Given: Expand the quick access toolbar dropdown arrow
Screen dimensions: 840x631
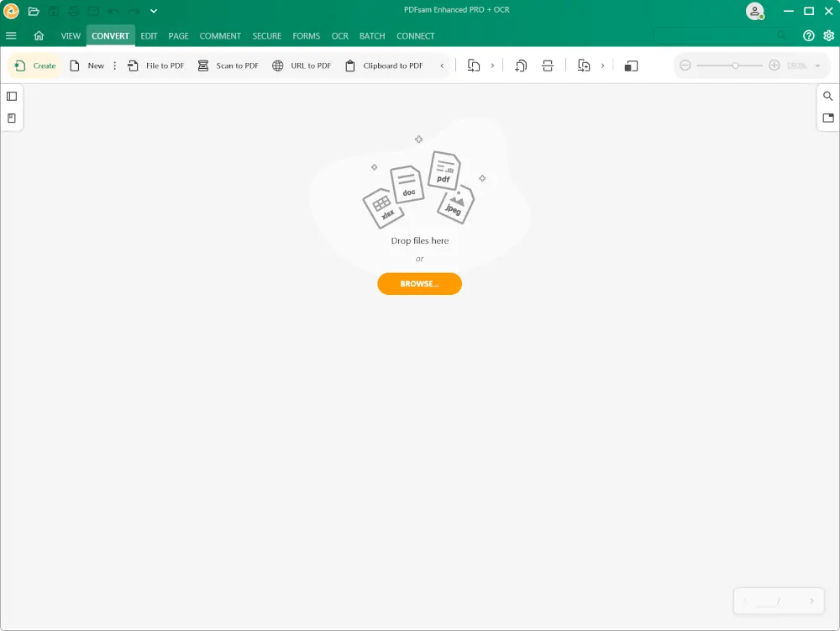Looking at the screenshot, I should point(154,11).
